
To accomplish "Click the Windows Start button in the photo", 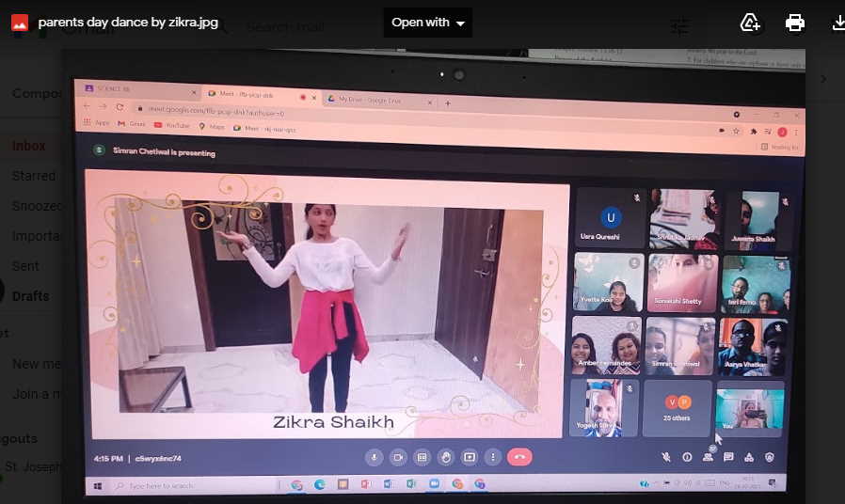I will point(98,486).
